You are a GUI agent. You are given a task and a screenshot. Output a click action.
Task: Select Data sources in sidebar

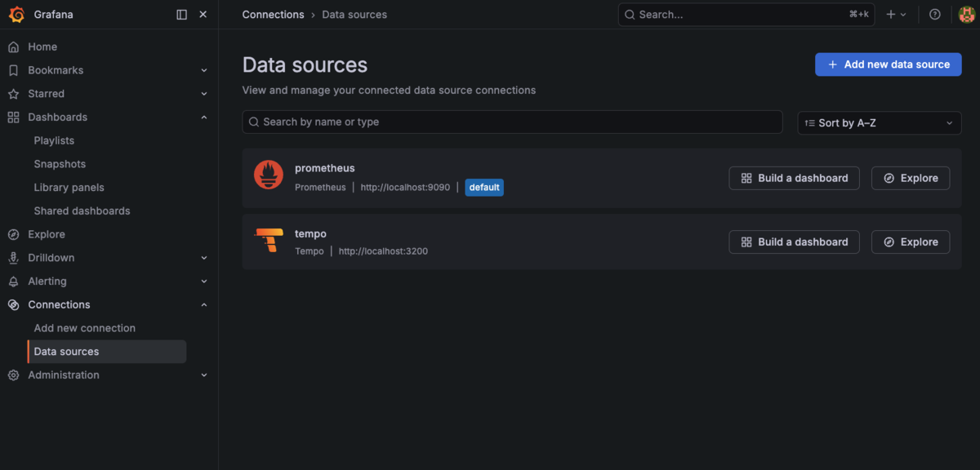[107, 352]
